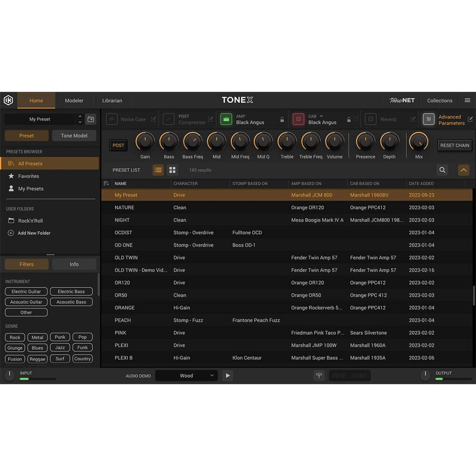The image size is (476, 476).
Task: Open the tuner icon in bottom bar
Action: 319,376
